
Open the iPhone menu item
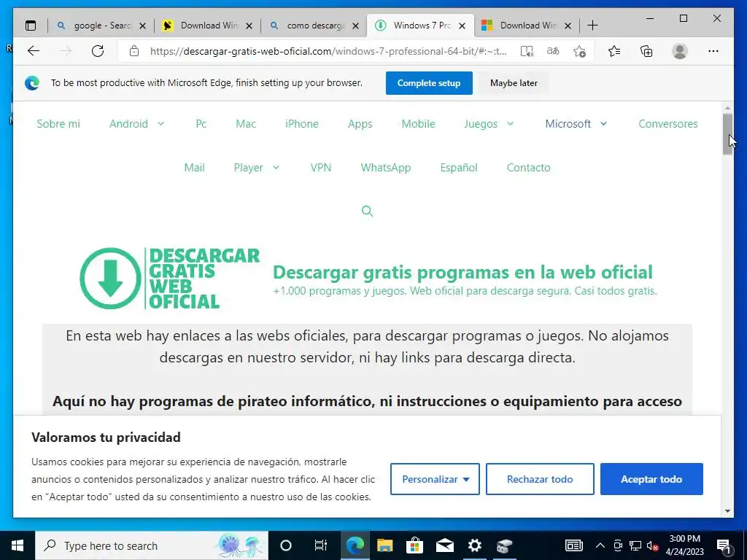[x=301, y=124]
